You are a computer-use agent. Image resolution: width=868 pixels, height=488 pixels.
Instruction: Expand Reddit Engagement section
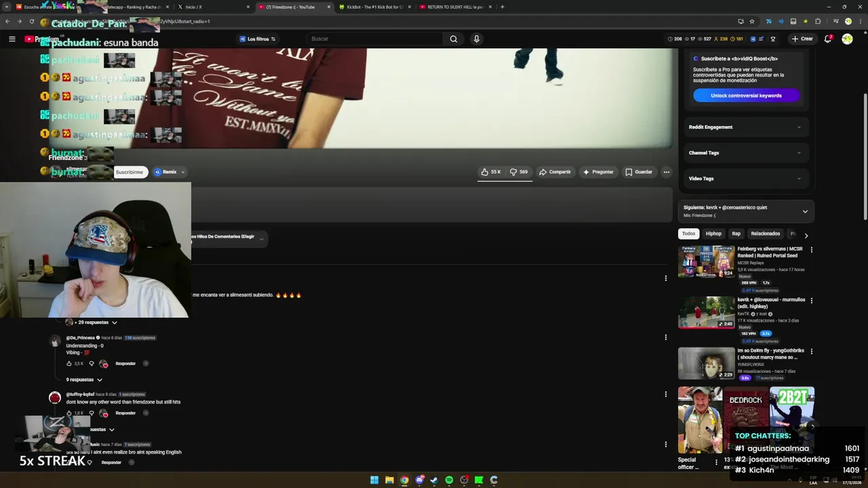point(745,127)
